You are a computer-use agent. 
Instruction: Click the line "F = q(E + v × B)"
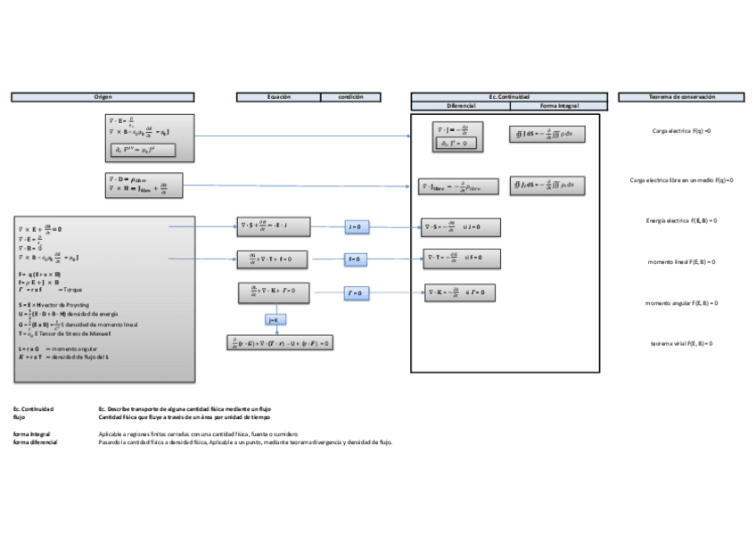(39, 275)
